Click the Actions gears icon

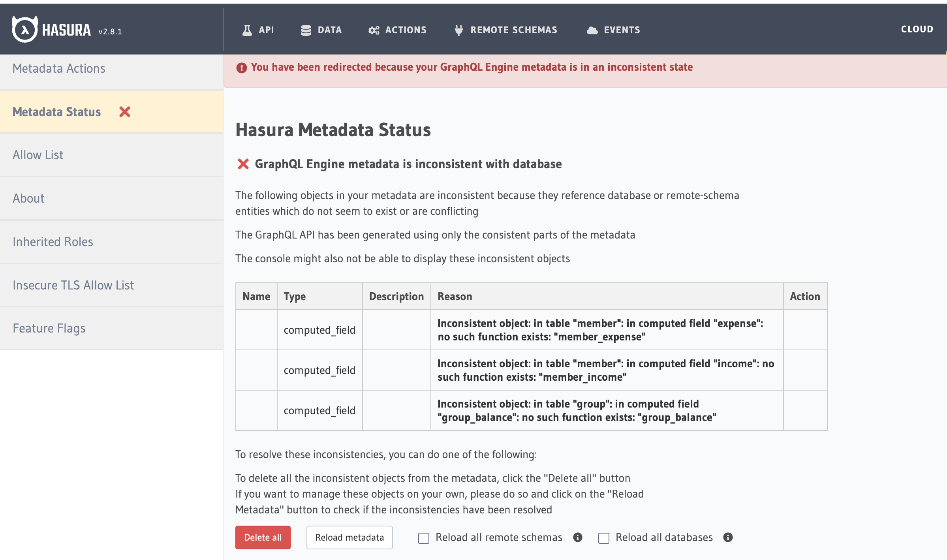pyautogui.click(x=374, y=30)
